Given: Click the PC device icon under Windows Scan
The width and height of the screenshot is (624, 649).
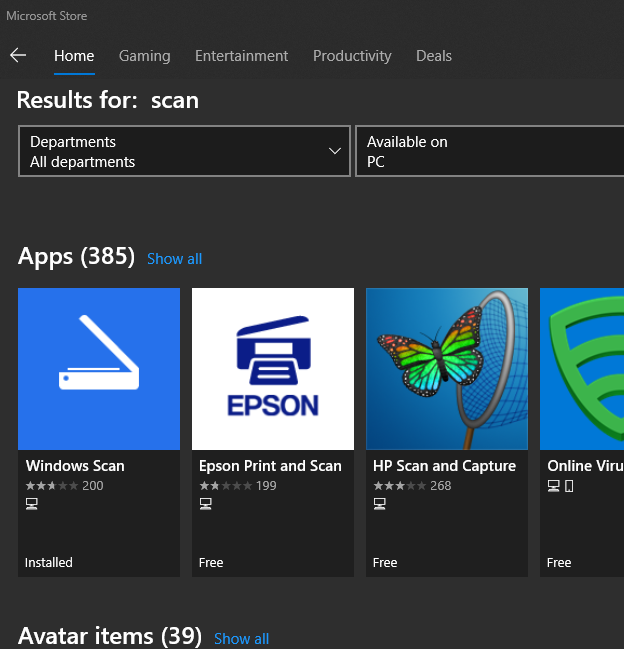Looking at the screenshot, I should pos(32,504).
